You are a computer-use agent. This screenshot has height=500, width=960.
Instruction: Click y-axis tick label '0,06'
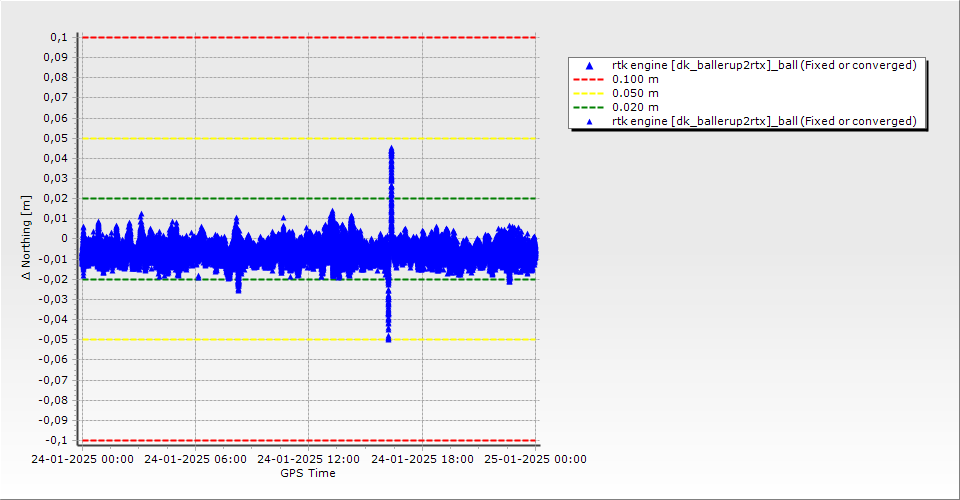click(x=56, y=118)
